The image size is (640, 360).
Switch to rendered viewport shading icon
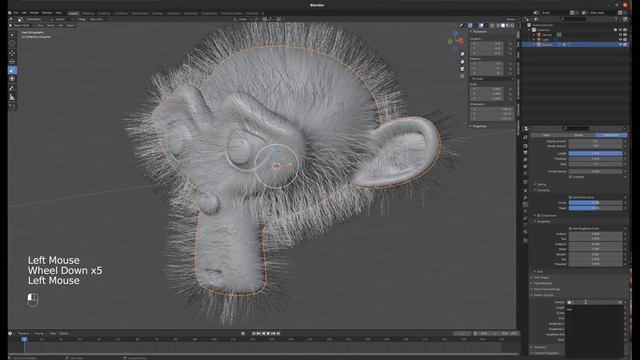(x=512, y=25)
